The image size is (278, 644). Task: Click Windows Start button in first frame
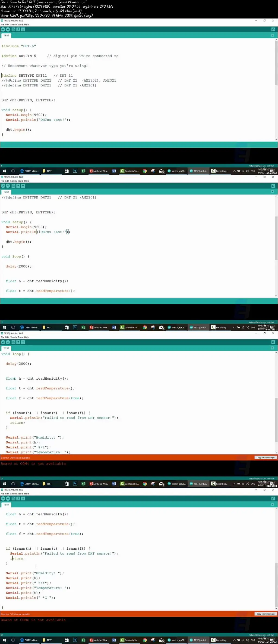click(5, 171)
